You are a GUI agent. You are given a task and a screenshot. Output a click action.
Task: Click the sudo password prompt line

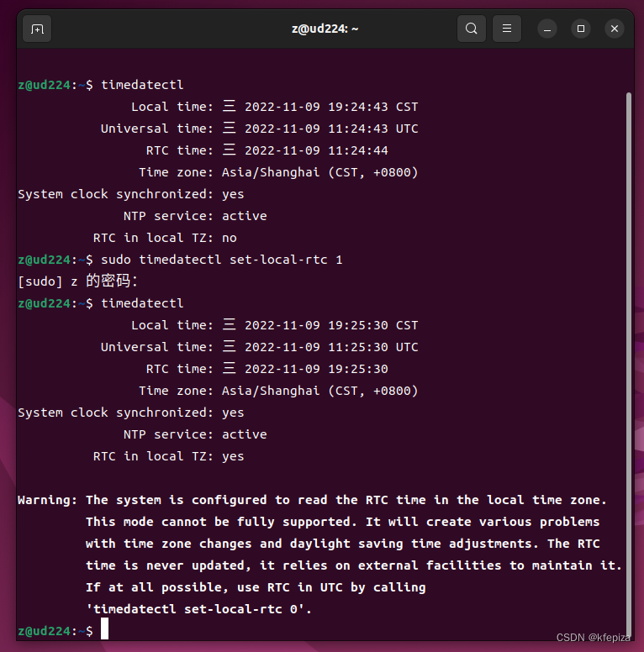78,281
